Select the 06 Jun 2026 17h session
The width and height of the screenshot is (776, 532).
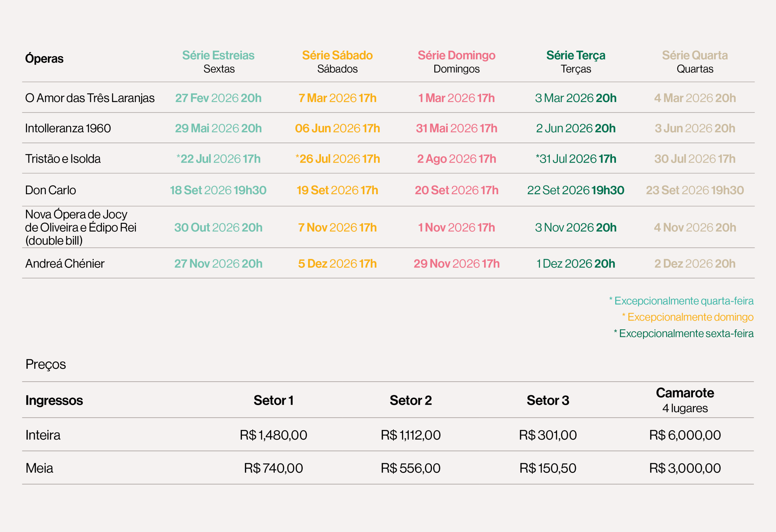pyautogui.click(x=337, y=128)
